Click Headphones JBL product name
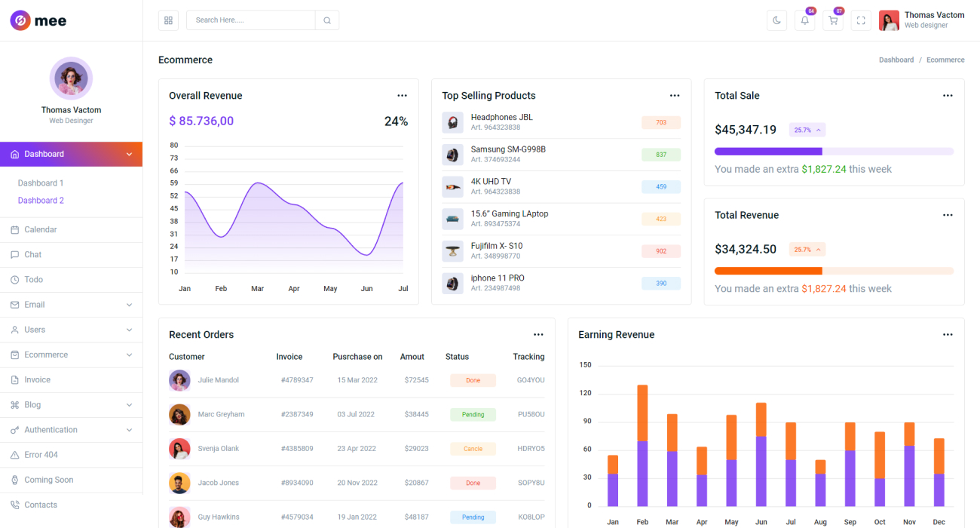Image resolution: width=980 pixels, height=528 pixels. (x=501, y=117)
